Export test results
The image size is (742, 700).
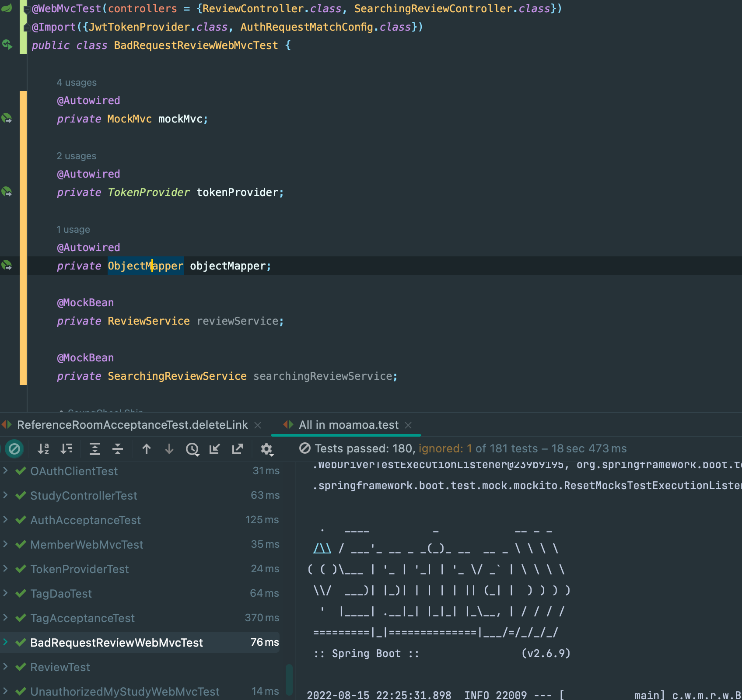(x=238, y=449)
